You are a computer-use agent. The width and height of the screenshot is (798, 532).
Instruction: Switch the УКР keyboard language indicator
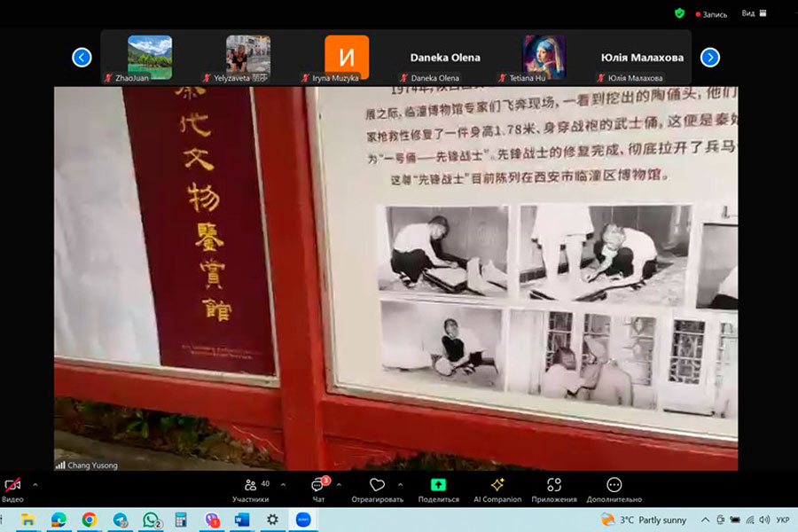pos(783,520)
